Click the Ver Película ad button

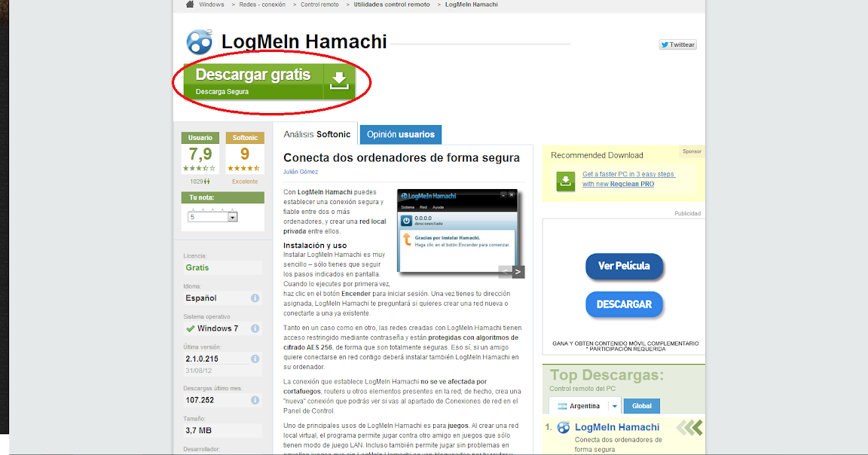tap(624, 266)
